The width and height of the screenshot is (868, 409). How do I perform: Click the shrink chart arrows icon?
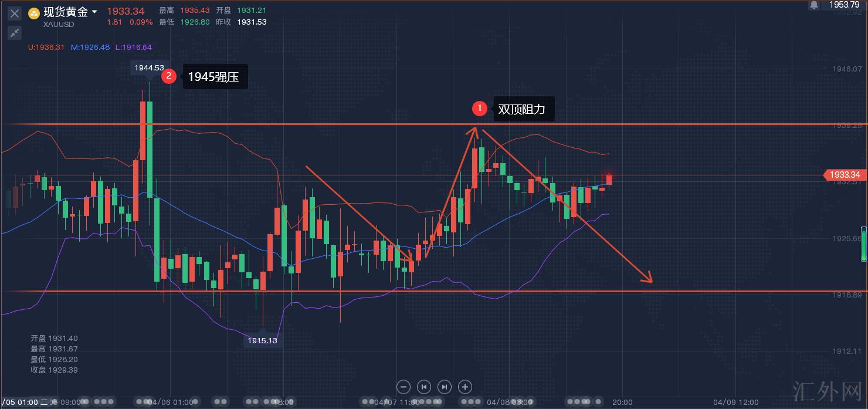[15, 33]
